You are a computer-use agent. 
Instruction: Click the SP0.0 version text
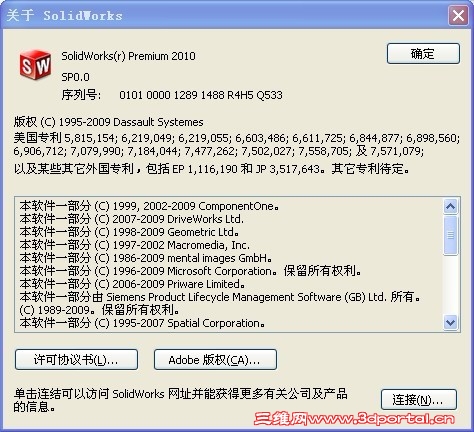click(75, 77)
